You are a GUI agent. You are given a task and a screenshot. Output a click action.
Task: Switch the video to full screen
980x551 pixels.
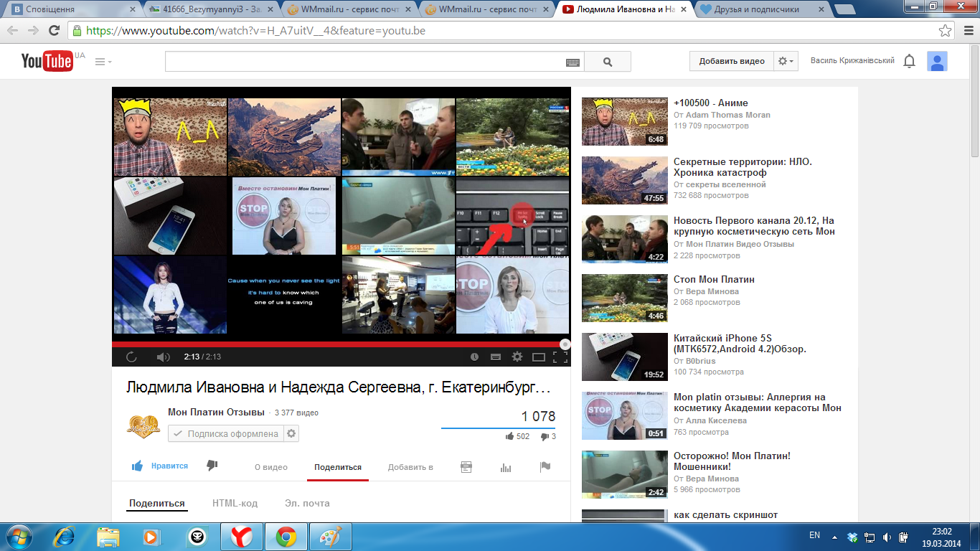pyautogui.click(x=560, y=357)
